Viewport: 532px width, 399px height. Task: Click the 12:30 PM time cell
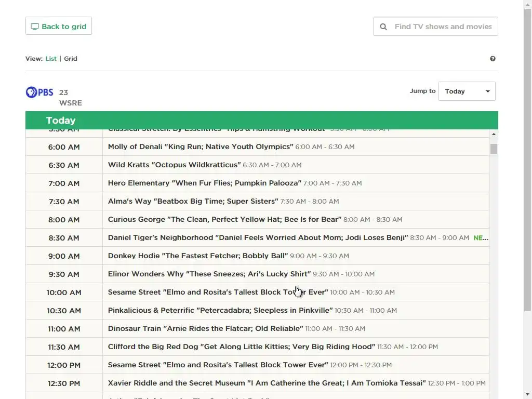(x=64, y=383)
